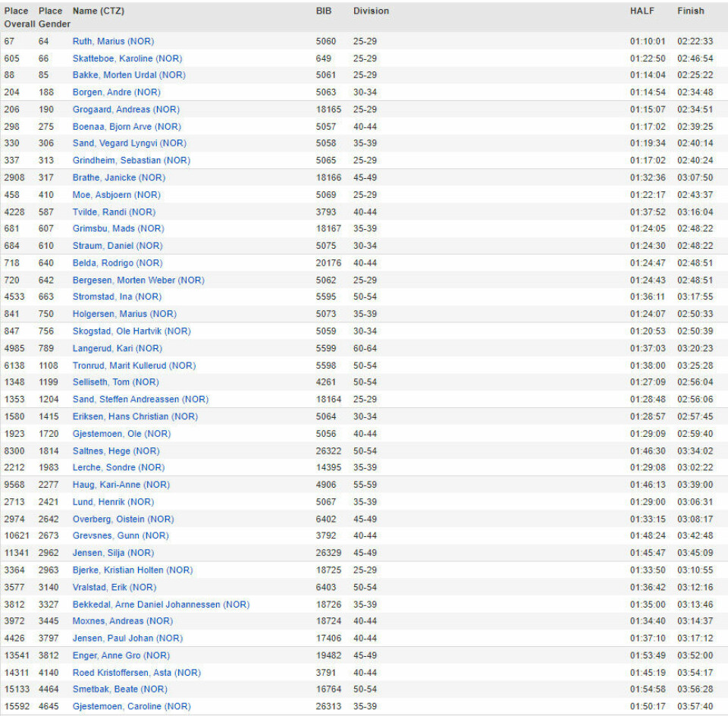Open Gjestemoen, Caroline (NOR) result
This screenshot has height=716, width=728.
point(131,706)
